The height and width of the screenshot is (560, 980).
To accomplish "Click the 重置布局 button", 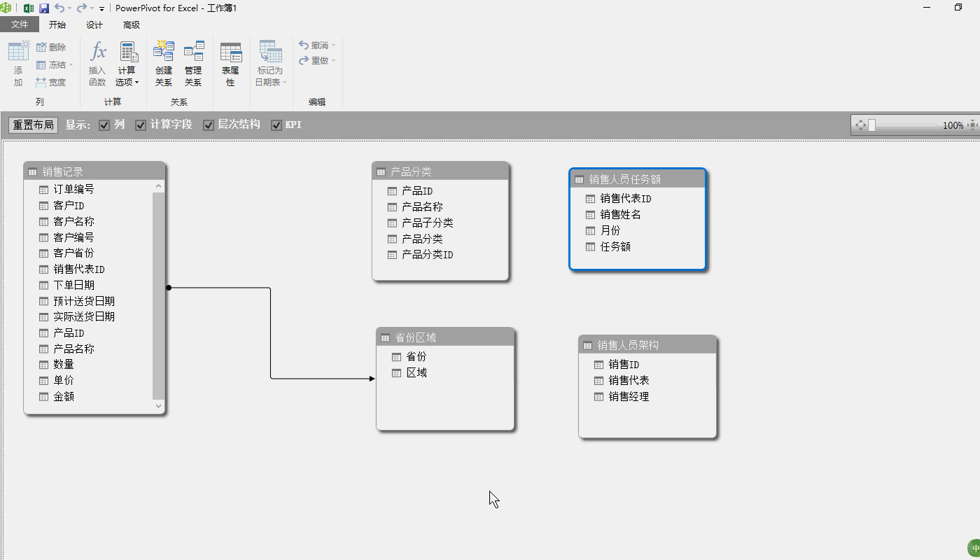I will 33,125.
